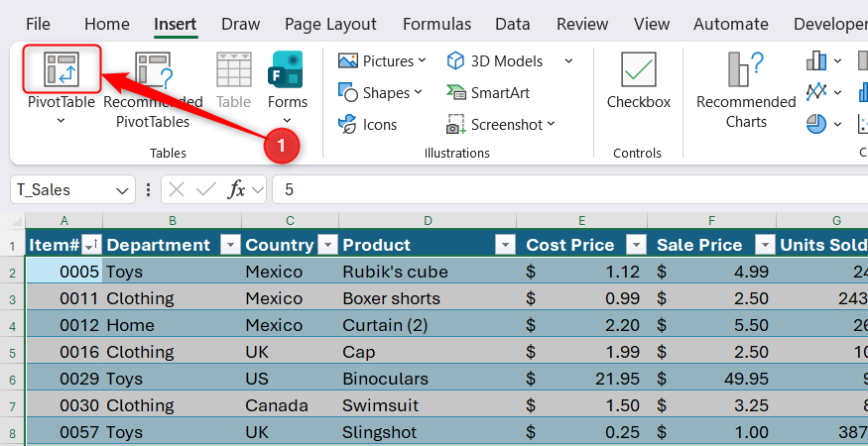Expand the column chart dropdown arrow
Image resolution: width=868 pixels, height=446 pixels.
[837, 60]
